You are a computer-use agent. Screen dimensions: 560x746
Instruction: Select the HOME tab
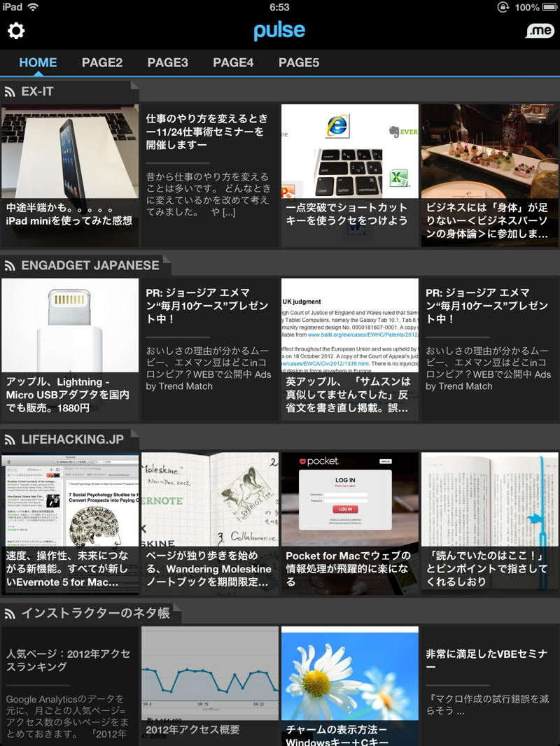click(38, 63)
